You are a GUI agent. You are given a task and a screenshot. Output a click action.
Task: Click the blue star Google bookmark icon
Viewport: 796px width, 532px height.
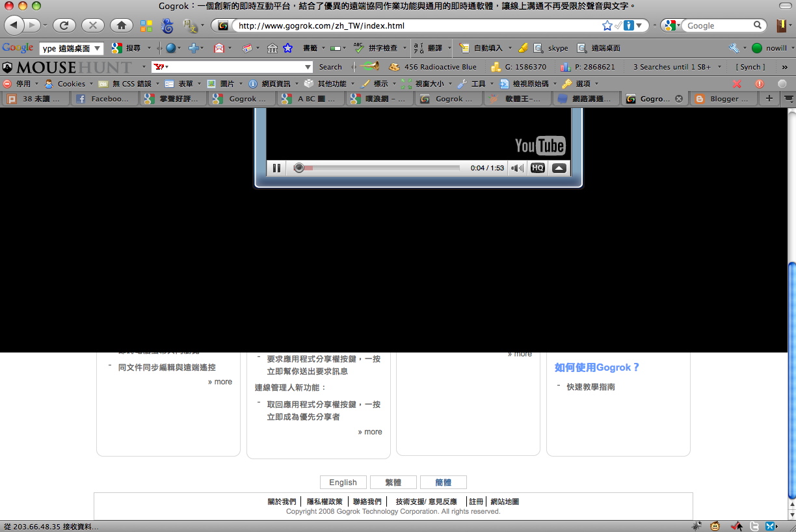click(x=287, y=48)
